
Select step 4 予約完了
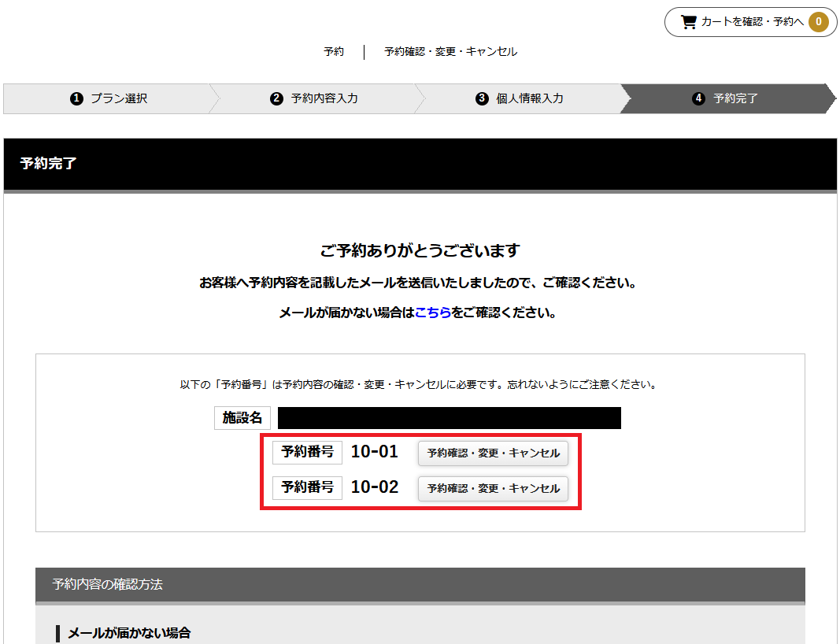[726, 98]
